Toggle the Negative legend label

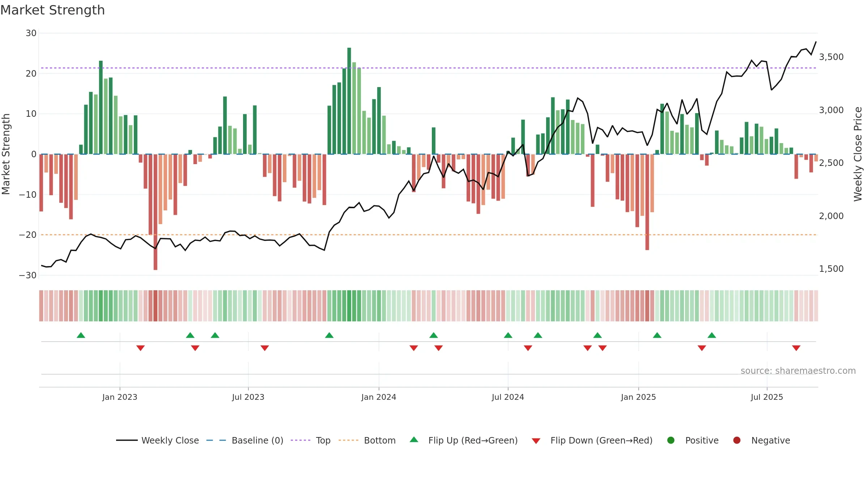tap(771, 441)
